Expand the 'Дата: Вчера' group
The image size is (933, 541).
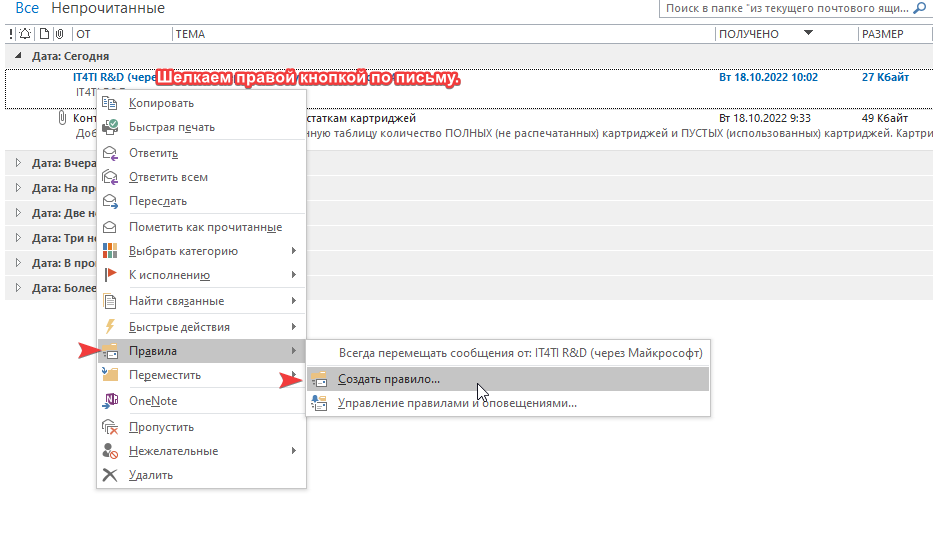[x=18, y=162]
